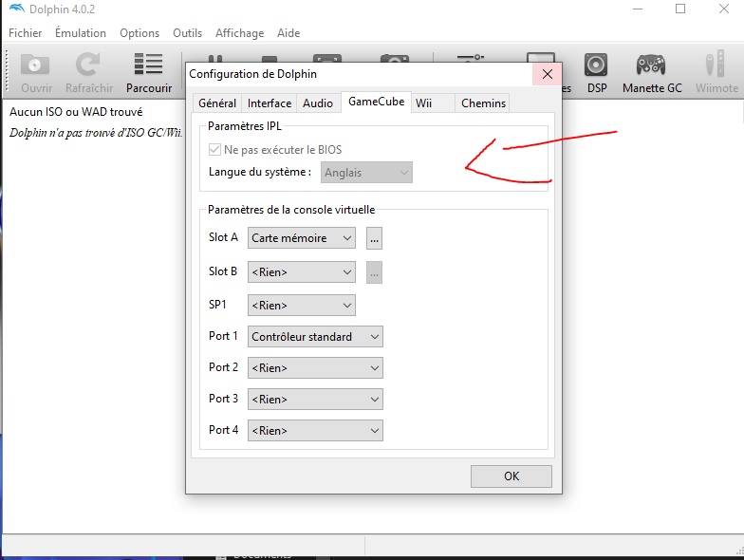Click the Dolphin logo in title bar
Viewport: 744px width, 560px height.
pyautogui.click(x=17, y=9)
